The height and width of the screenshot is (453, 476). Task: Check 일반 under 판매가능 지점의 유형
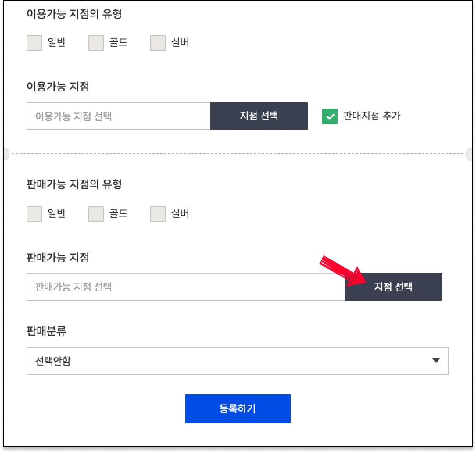pyautogui.click(x=34, y=214)
